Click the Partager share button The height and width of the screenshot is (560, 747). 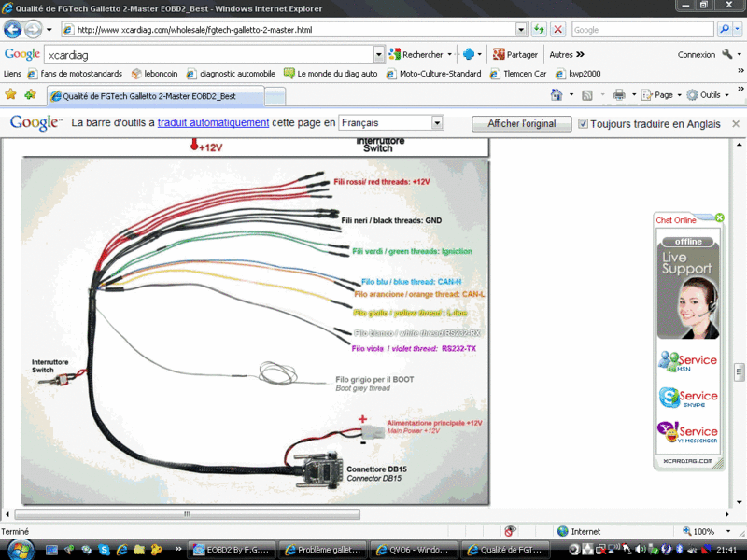pos(515,55)
